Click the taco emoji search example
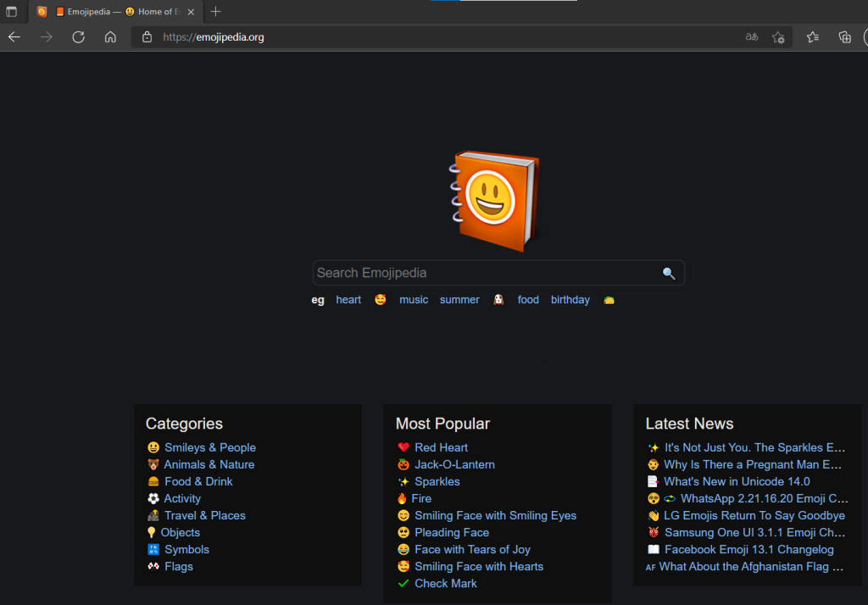Screen dimensions: 868x605 [609, 300]
